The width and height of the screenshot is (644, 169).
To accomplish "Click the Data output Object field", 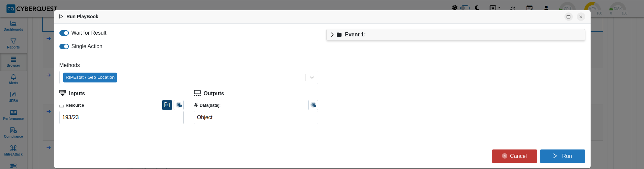I will tap(256, 117).
